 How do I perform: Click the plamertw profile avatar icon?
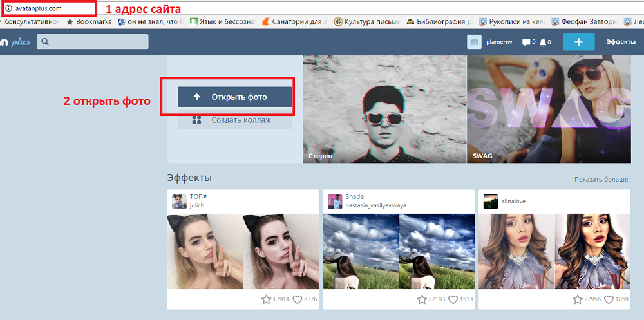pyautogui.click(x=474, y=42)
